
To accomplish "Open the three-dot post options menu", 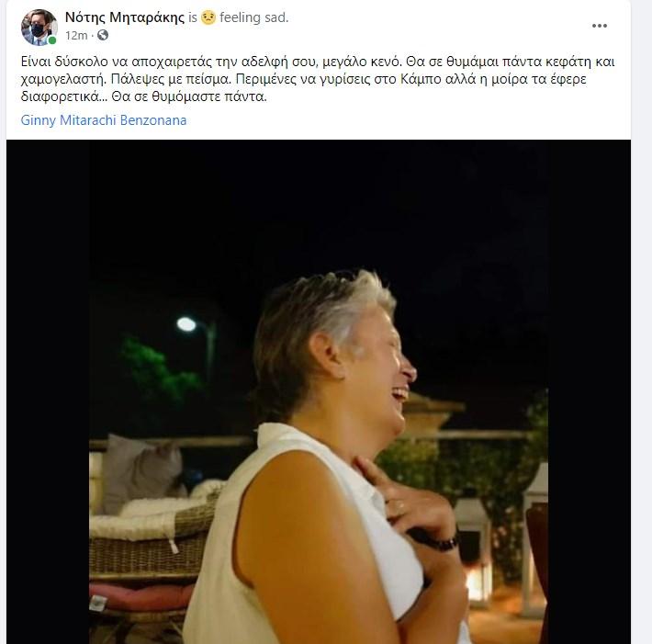I will (599, 26).
